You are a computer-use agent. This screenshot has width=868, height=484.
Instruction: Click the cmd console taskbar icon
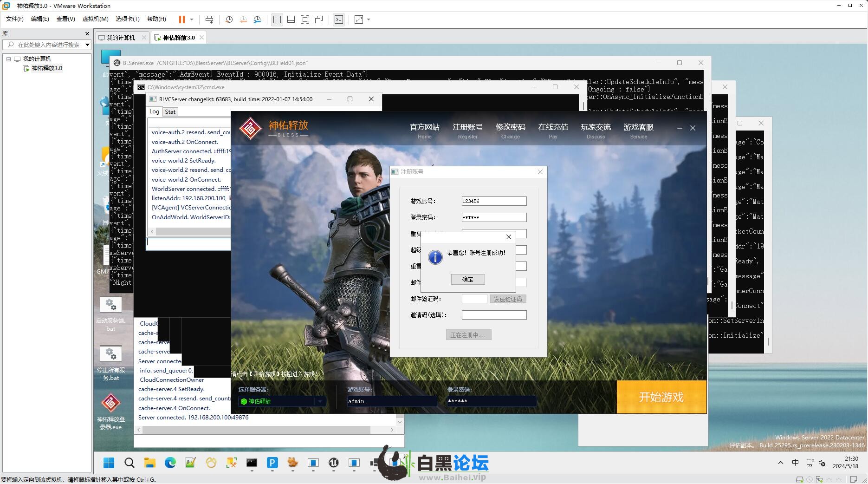pyautogui.click(x=252, y=463)
